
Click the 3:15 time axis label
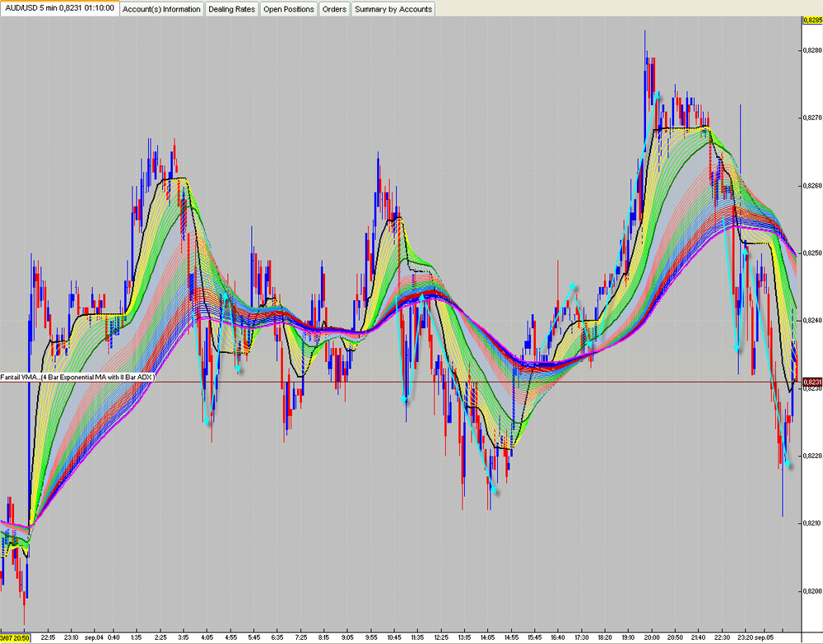coord(184,637)
